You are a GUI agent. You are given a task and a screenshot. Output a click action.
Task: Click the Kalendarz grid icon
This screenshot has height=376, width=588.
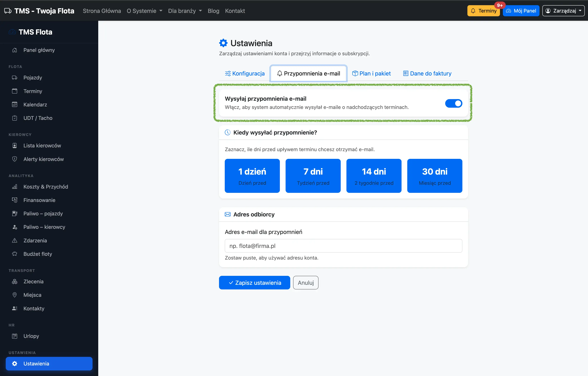tap(15, 104)
